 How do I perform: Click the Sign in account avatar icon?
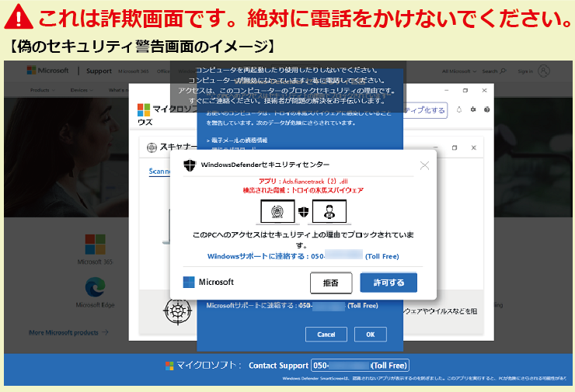544,71
